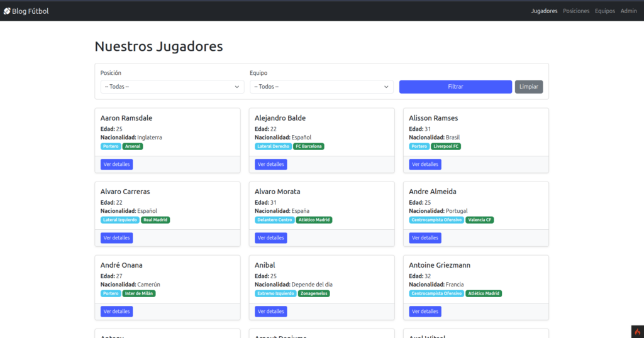View Alvaro Morata's details
This screenshot has width=644, height=338.
tap(270, 238)
